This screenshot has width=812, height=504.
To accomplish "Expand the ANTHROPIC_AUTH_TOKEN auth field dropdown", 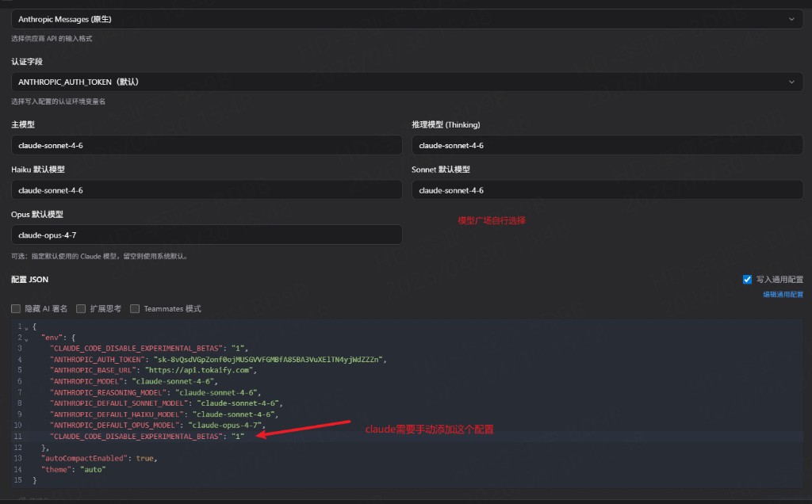I will pyautogui.click(x=407, y=82).
